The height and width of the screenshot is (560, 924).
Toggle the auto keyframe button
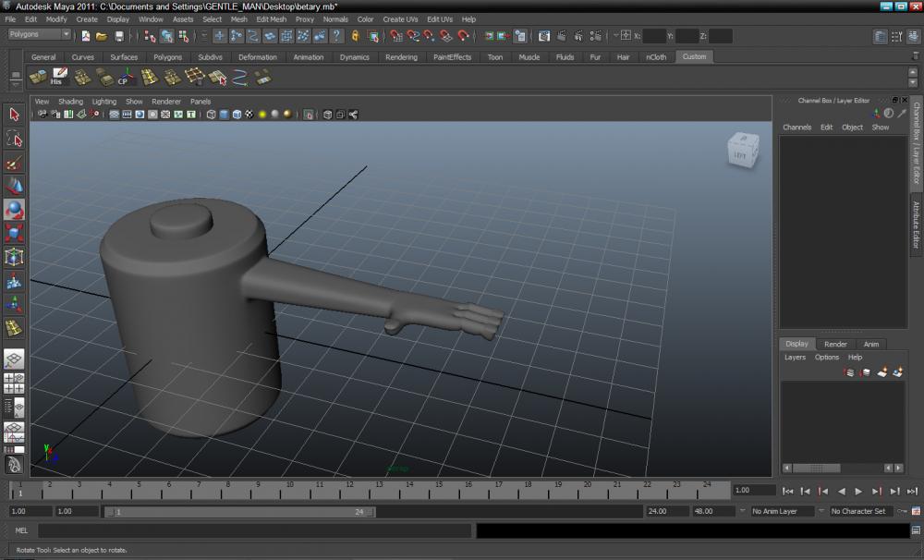(903, 512)
